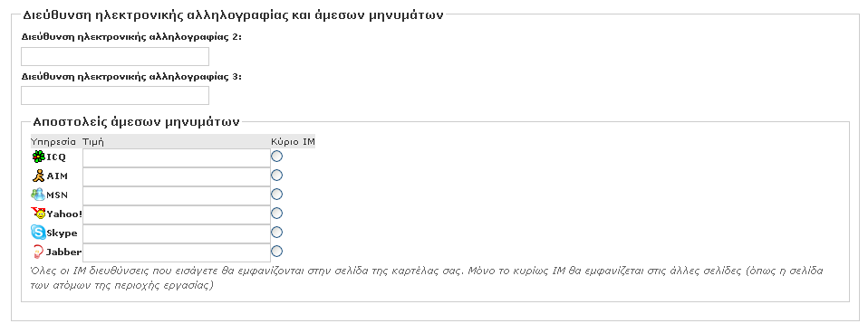Click the Skype value text field

(x=177, y=233)
